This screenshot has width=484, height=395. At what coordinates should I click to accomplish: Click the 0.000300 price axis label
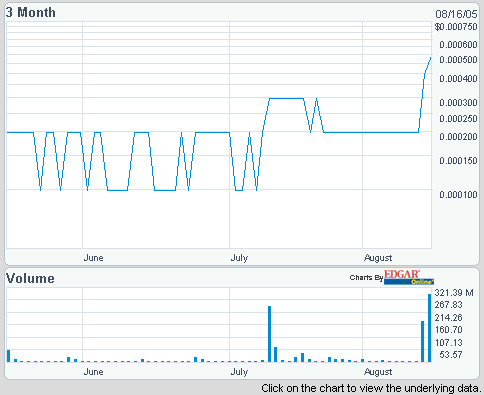pos(458,103)
